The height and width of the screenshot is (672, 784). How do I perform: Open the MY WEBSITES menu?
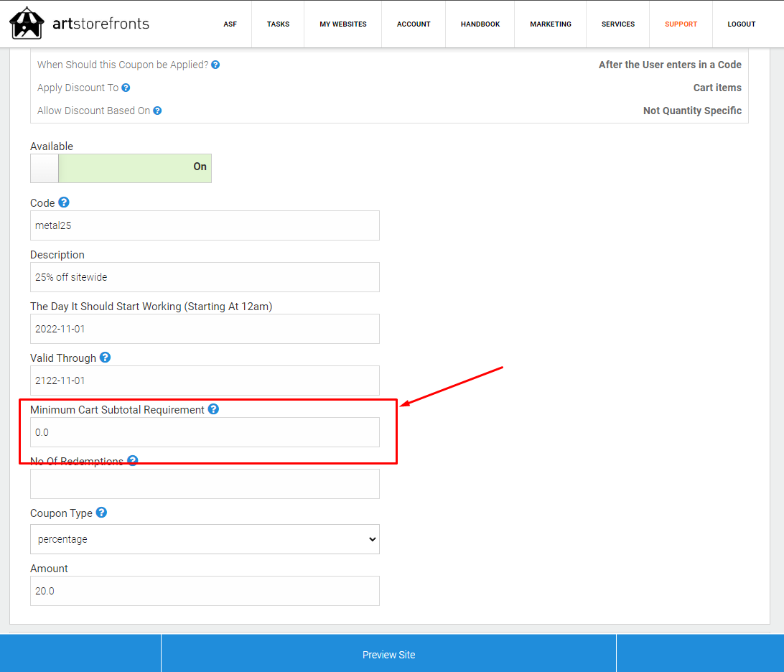[343, 24]
